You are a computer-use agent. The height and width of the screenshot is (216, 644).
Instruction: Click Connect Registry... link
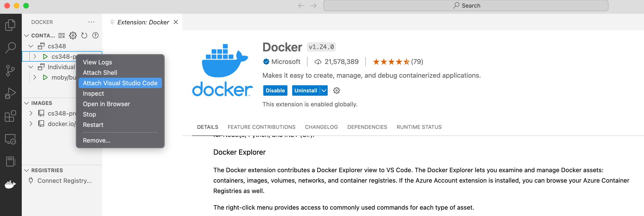coord(64,180)
